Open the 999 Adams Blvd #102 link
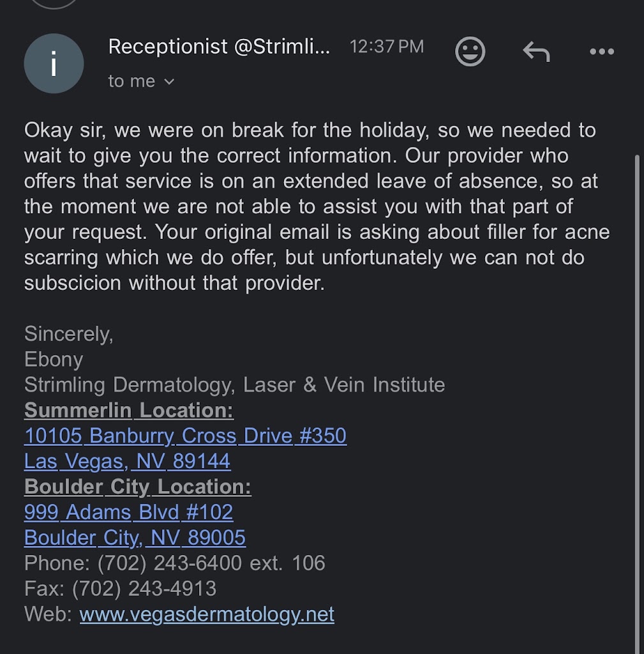This screenshot has height=654, width=644. 128,512
